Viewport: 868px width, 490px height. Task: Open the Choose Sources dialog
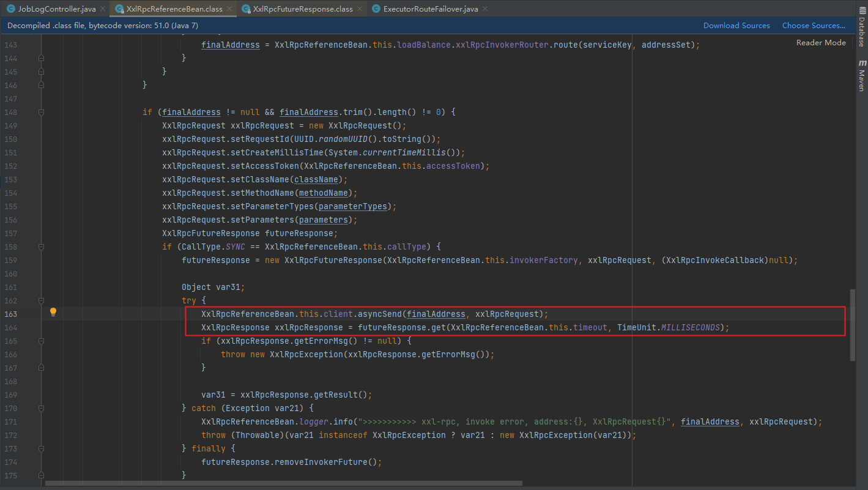[x=814, y=25]
